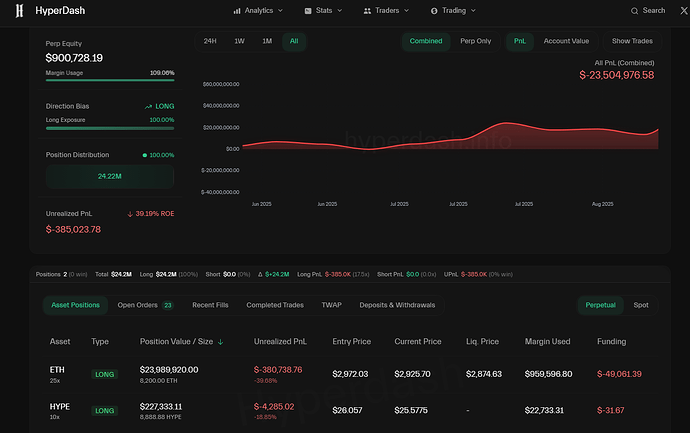This screenshot has width=690, height=433.
Task: Select the 24H time range button
Action: pyautogui.click(x=210, y=41)
